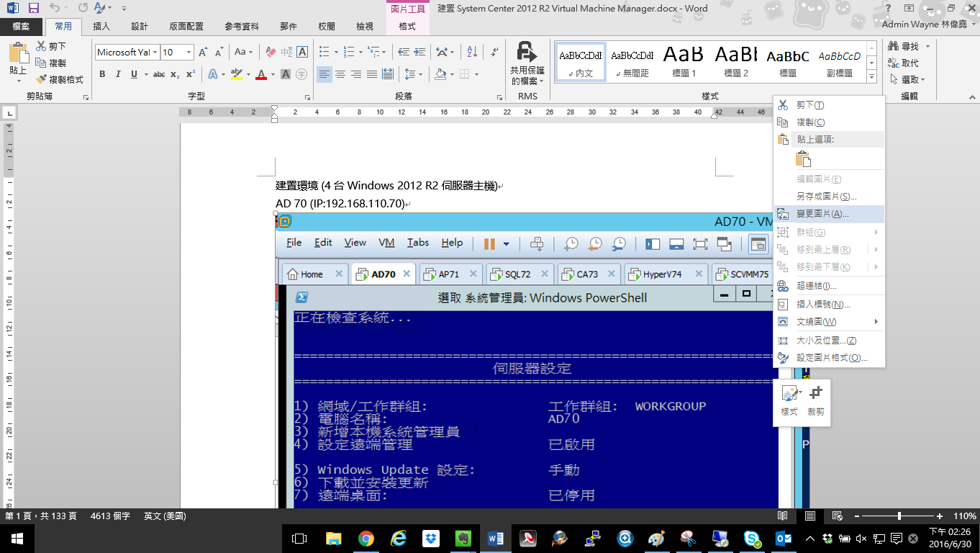Click the Undo arrow in quick access toolbar
Viewport: 980px width, 553px height.
click(55, 9)
